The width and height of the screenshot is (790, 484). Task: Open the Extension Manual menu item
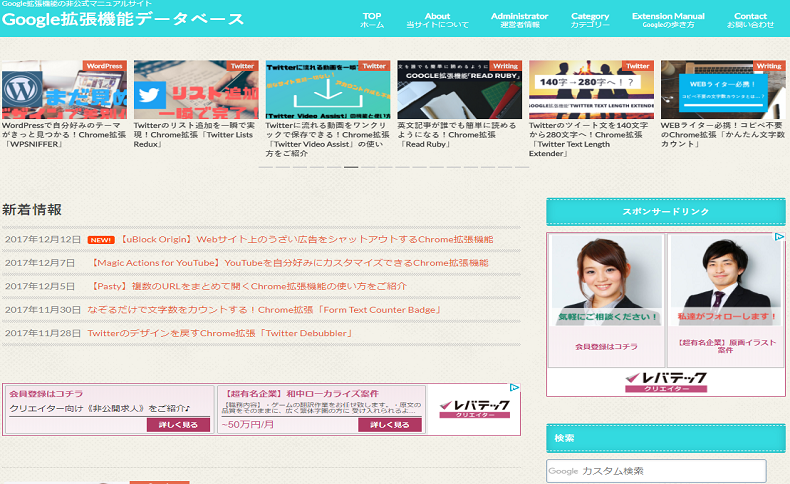tap(668, 20)
